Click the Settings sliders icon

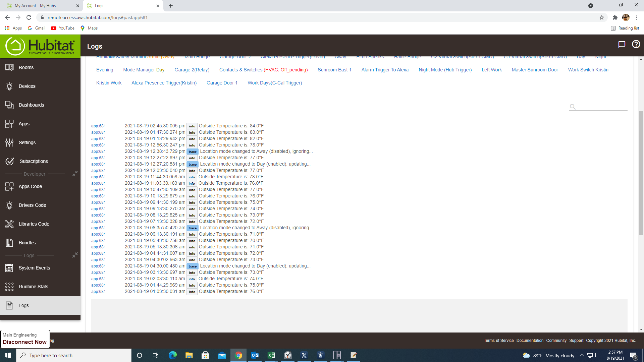click(9, 142)
